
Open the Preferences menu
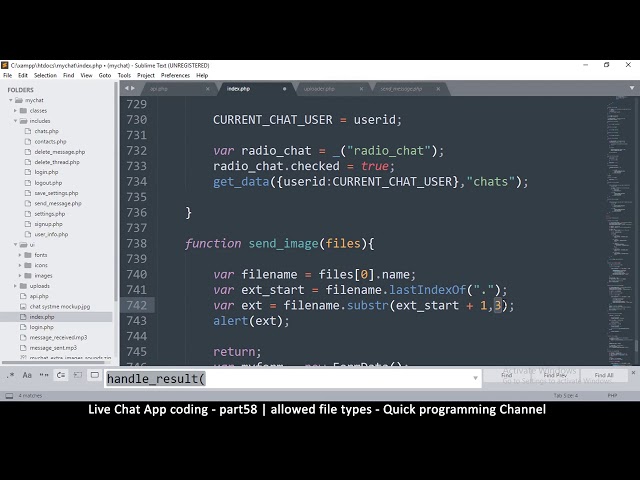click(176, 76)
